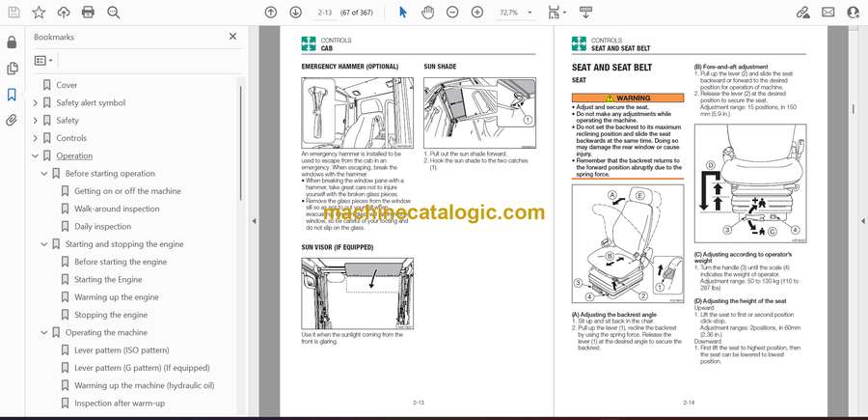Click the lock security icon in left rail
868x420 pixels.
pos(12,42)
